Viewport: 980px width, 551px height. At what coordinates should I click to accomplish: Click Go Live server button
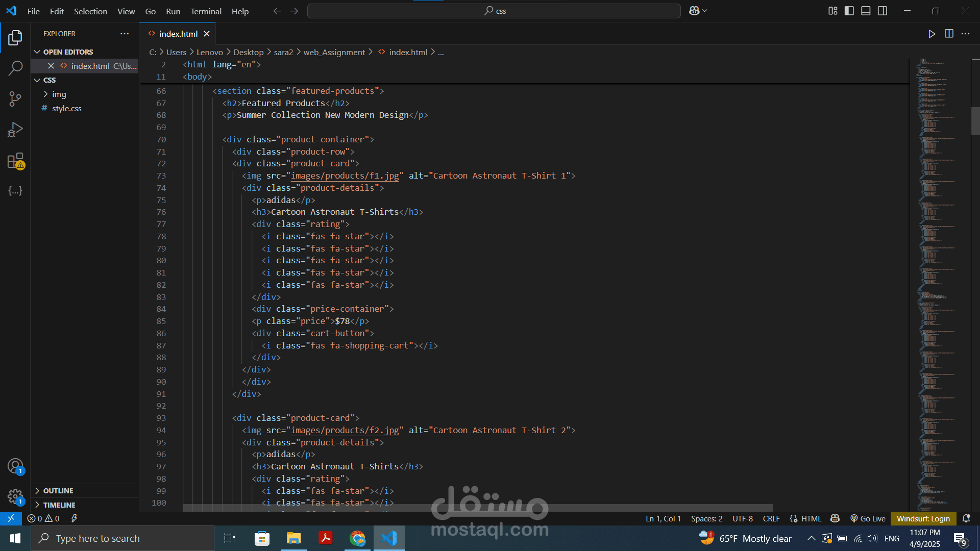(868, 518)
